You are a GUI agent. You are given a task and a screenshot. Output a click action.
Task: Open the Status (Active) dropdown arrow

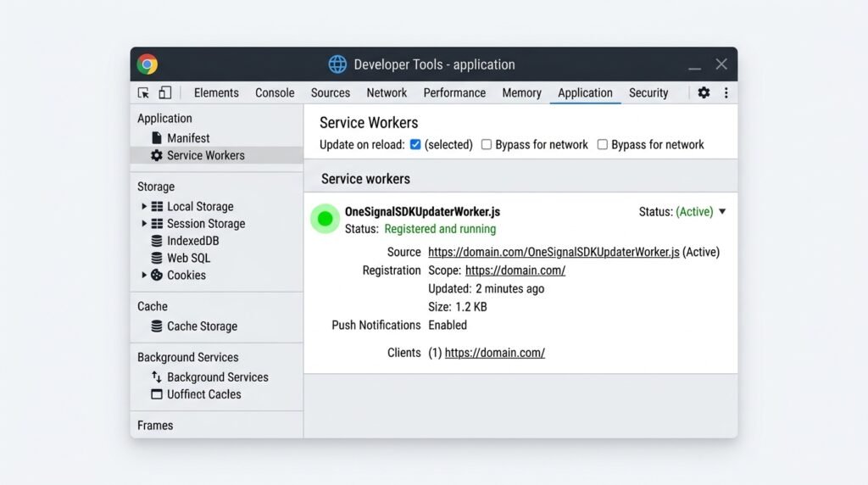coord(722,211)
